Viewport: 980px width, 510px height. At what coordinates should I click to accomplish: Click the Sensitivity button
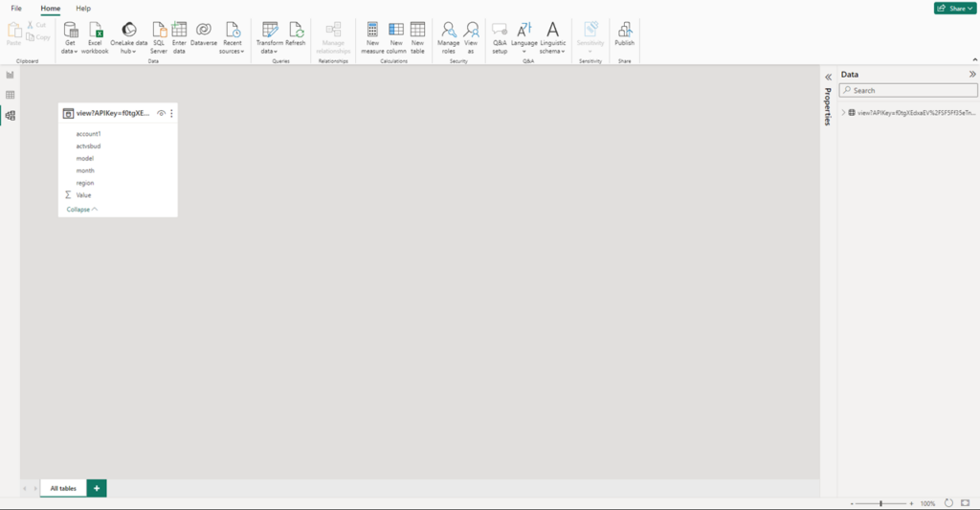point(590,38)
